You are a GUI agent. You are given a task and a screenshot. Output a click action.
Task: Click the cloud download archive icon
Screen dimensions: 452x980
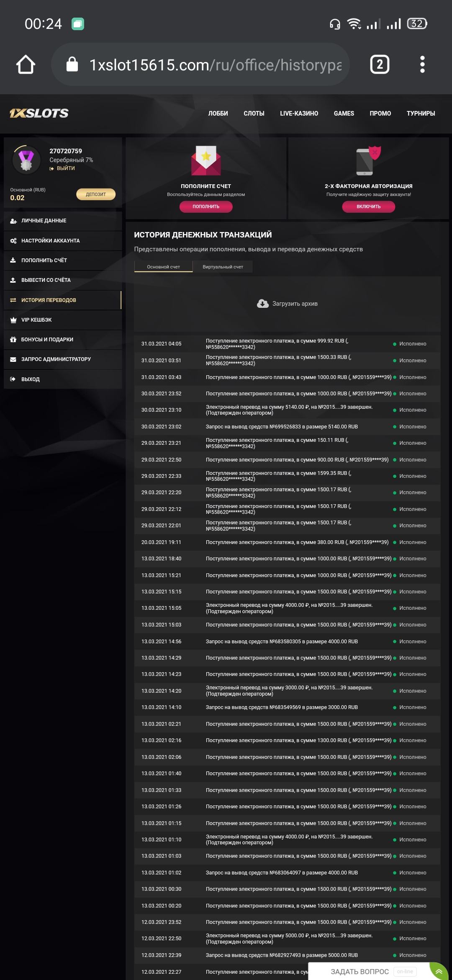coord(263,304)
